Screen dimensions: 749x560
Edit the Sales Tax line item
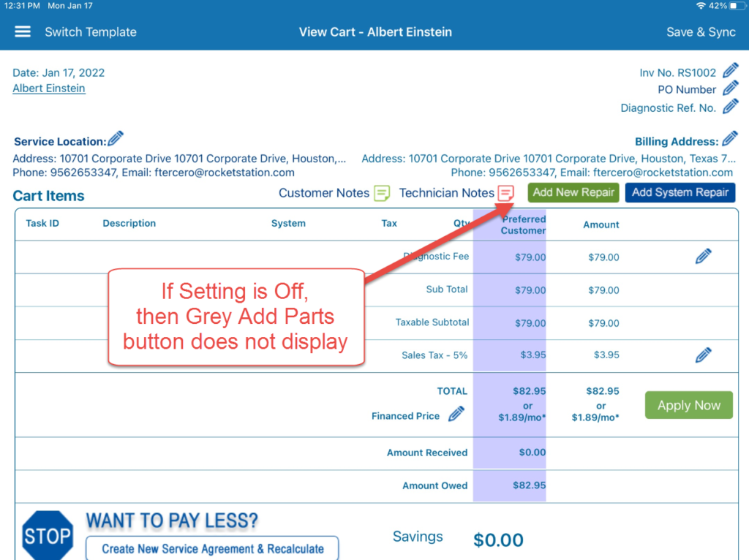coord(703,355)
